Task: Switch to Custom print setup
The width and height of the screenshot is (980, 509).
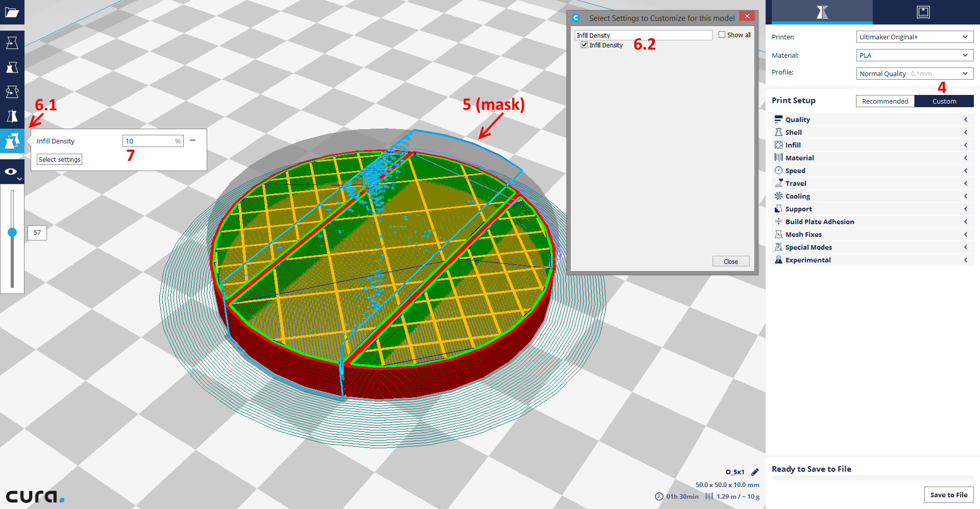Action: (x=944, y=101)
